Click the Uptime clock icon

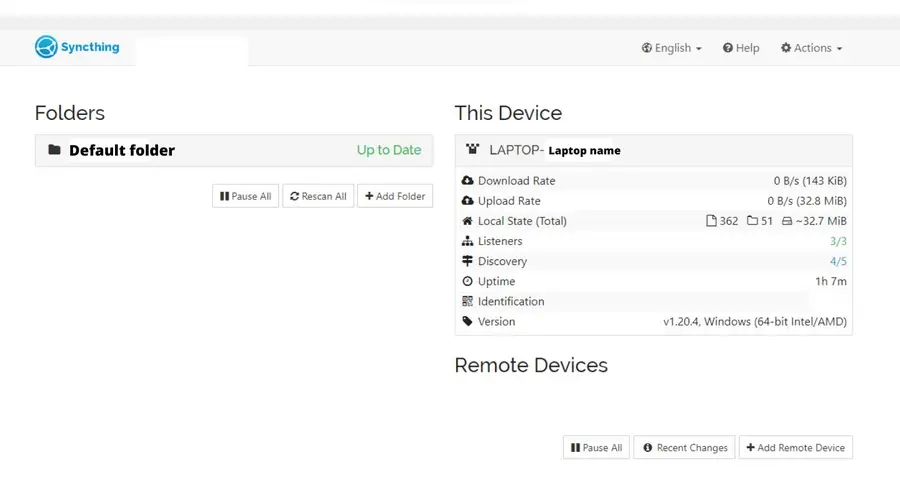[x=467, y=281]
